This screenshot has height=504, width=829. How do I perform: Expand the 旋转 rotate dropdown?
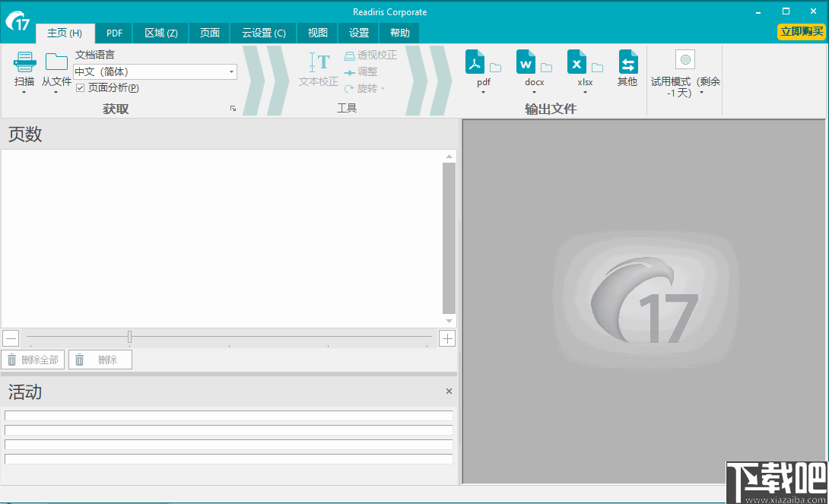coord(382,88)
